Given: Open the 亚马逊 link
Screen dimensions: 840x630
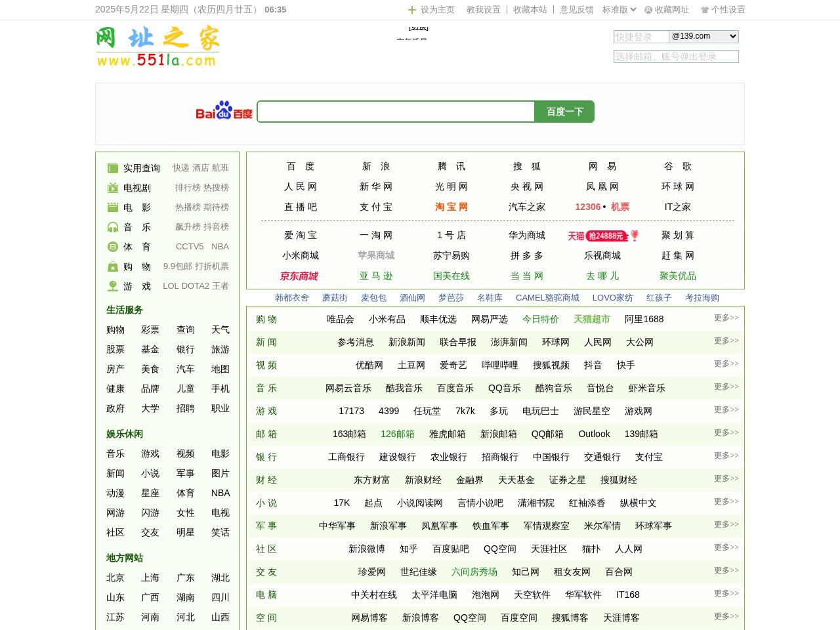Looking at the screenshot, I should [x=376, y=276].
